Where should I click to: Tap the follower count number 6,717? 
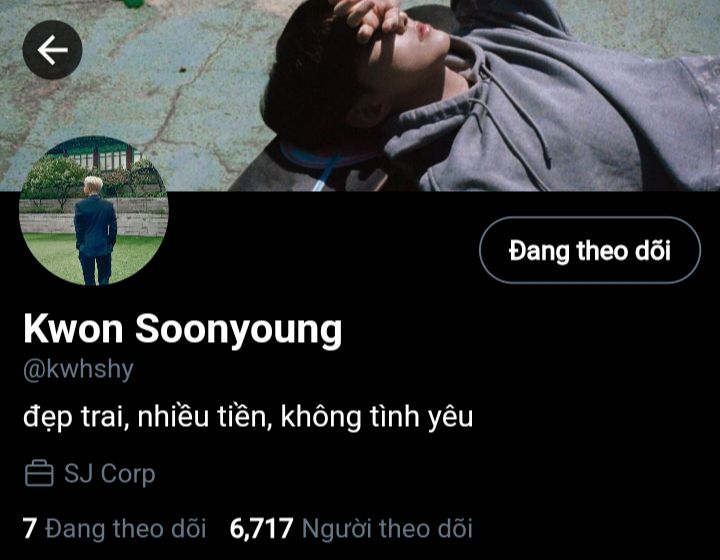pyautogui.click(x=261, y=528)
